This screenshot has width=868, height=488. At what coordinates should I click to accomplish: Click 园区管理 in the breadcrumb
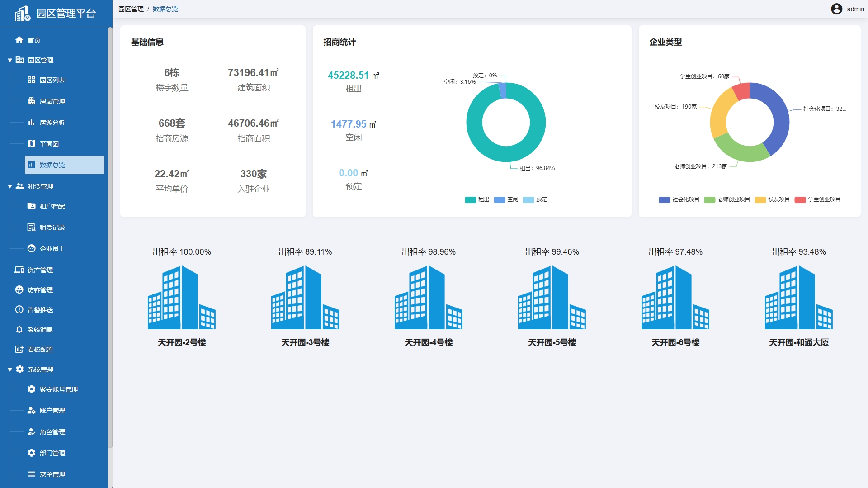coord(131,9)
